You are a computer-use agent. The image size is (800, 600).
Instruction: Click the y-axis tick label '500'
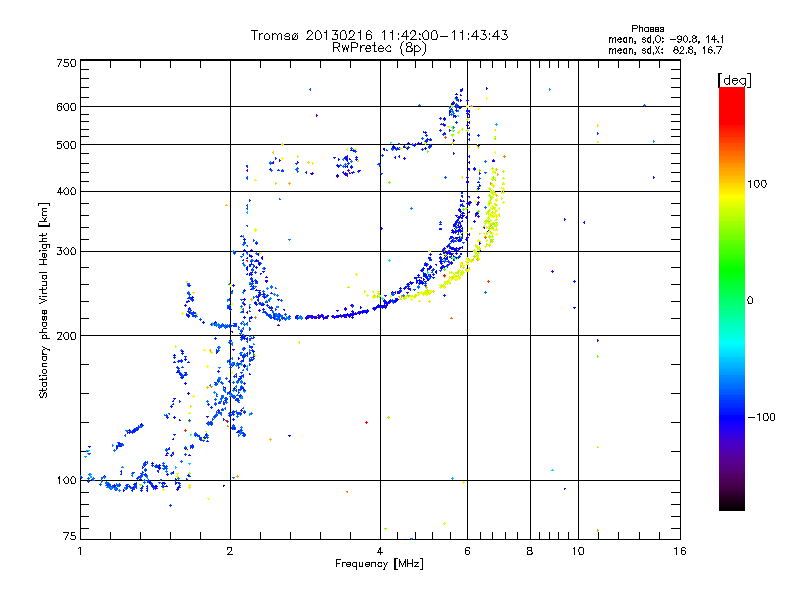tap(66, 145)
